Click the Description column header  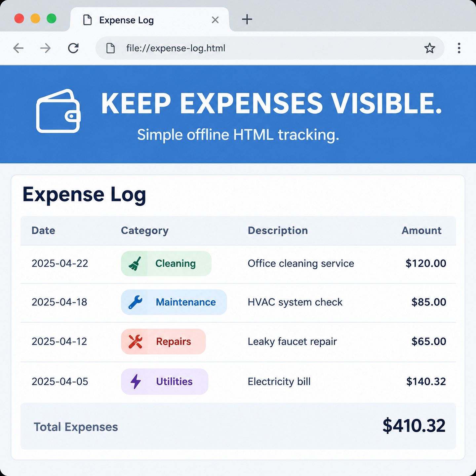click(278, 230)
